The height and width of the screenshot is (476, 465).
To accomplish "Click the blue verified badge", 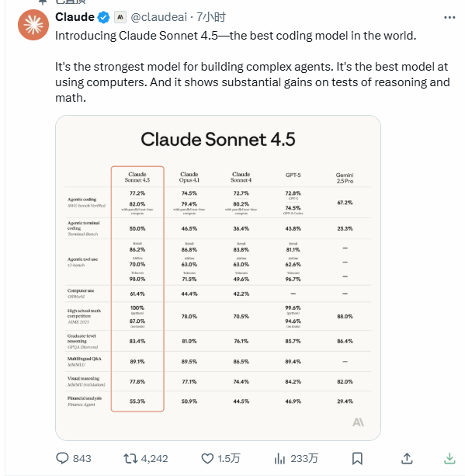I will pyautogui.click(x=103, y=17).
